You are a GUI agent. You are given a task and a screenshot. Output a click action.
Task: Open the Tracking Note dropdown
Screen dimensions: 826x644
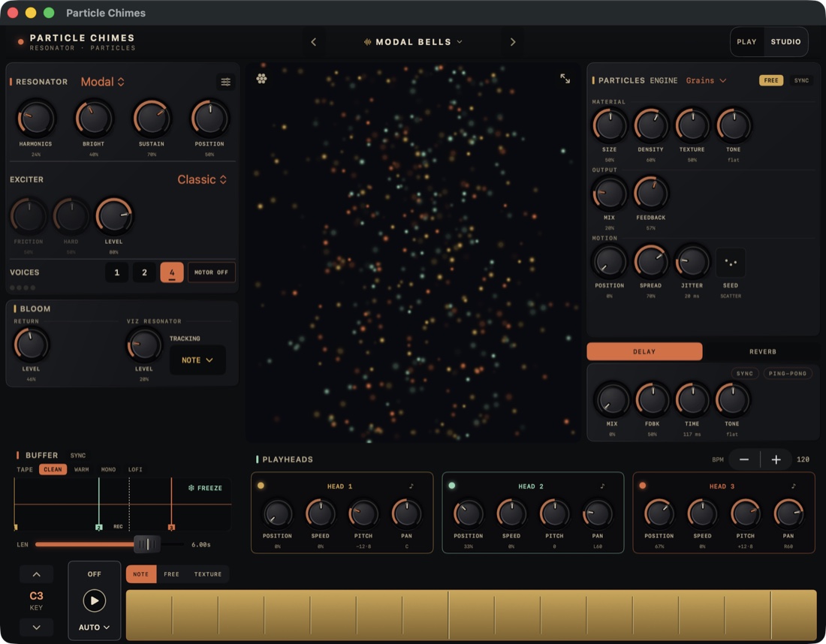click(197, 360)
